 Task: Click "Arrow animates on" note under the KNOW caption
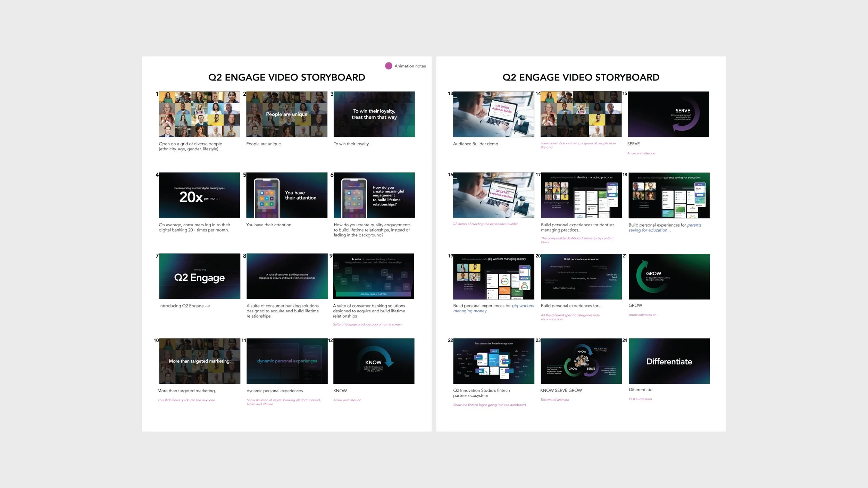(x=347, y=400)
